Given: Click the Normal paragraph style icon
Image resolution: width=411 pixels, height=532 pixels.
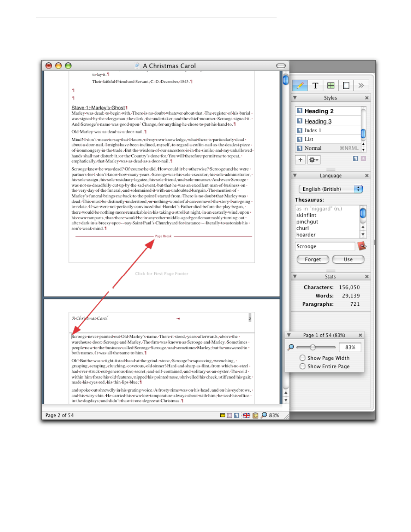Looking at the screenshot, I should [300, 148].
